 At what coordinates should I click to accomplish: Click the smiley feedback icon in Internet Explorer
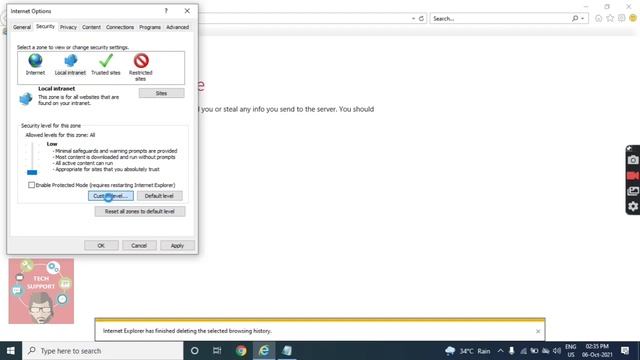coord(633,18)
